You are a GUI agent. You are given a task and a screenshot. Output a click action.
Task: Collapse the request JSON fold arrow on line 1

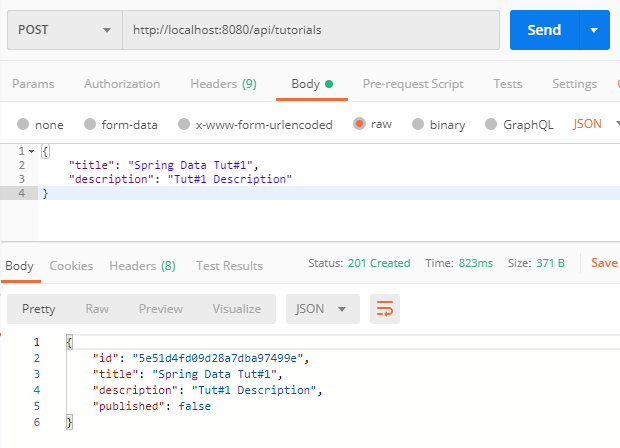(x=32, y=151)
